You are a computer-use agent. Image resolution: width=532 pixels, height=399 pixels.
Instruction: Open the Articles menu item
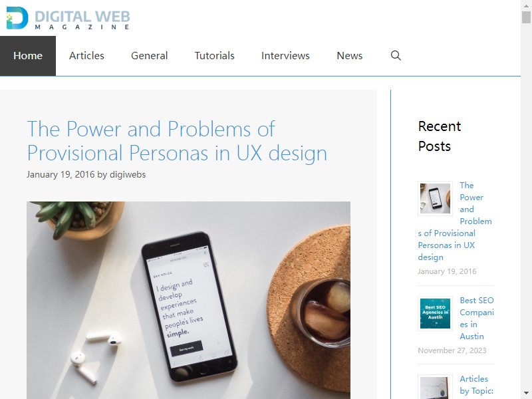[86, 56]
